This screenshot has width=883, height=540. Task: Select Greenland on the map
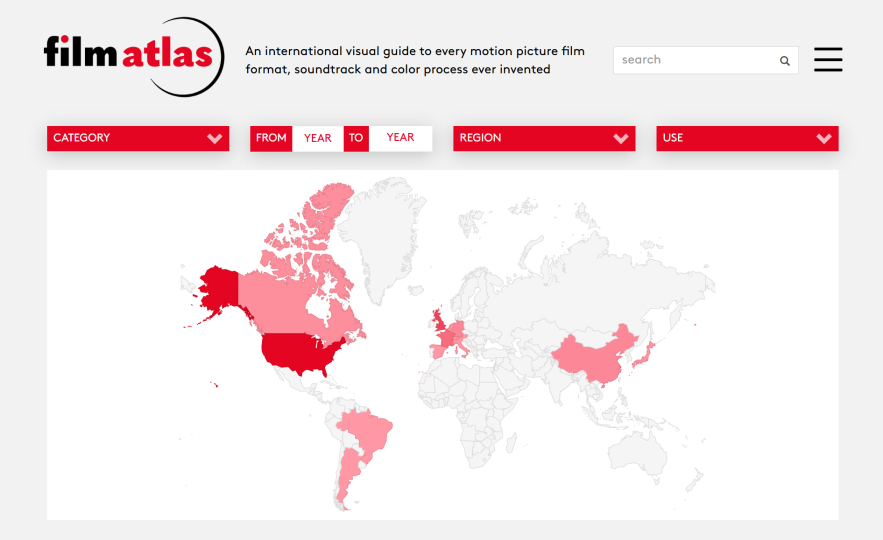click(x=383, y=236)
